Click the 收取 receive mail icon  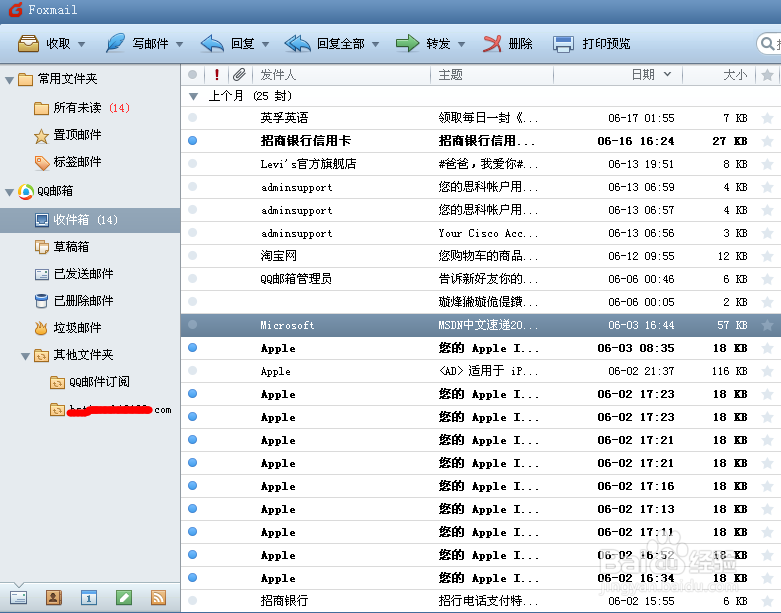point(28,44)
